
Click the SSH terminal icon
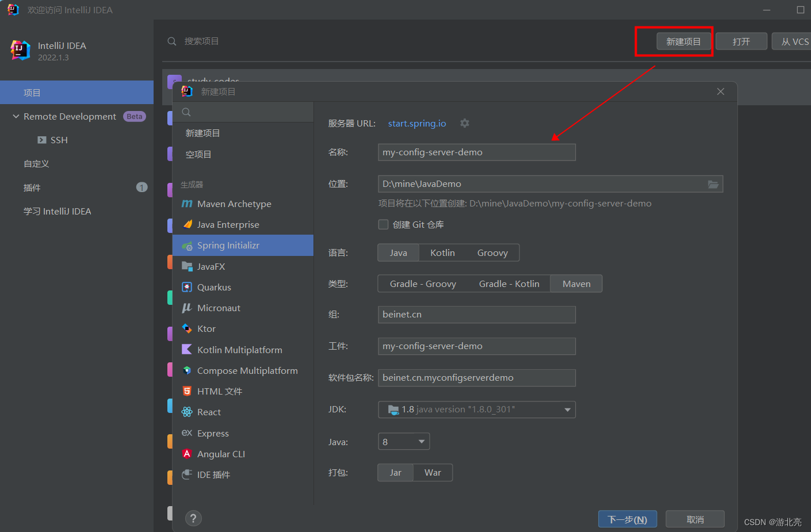pyautogui.click(x=42, y=140)
